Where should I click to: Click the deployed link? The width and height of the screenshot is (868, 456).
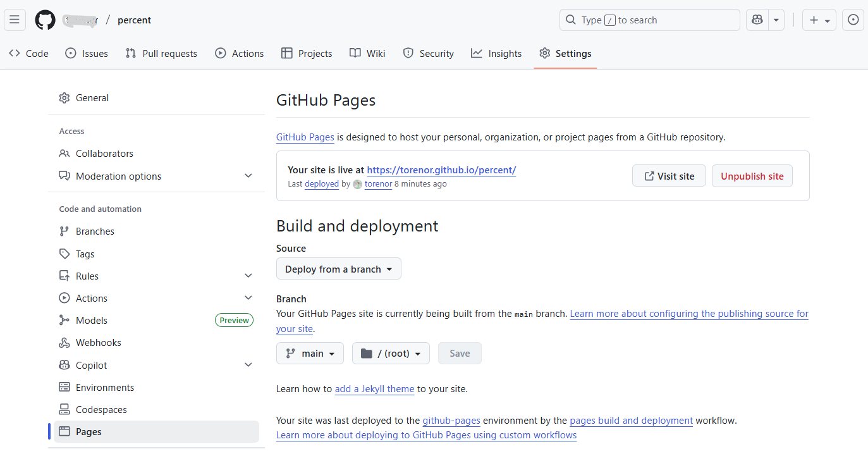tap(322, 184)
